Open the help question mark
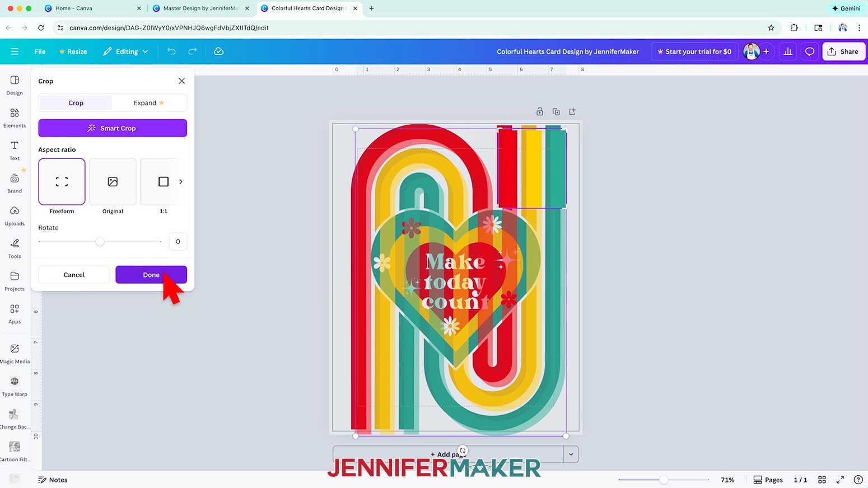Image resolution: width=868 pixels, height=488 pixels. click(858, 480)
